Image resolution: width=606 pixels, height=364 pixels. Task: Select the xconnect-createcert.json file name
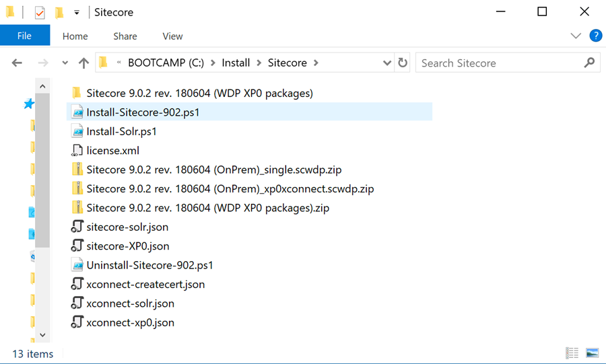(x=145, y=285)
